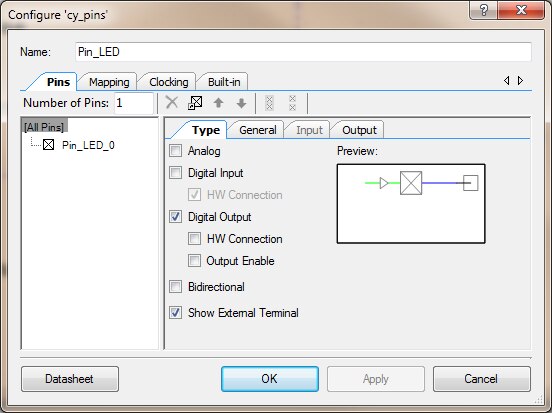Screen dimensions: 552x413
Task: Toggle the Output Enable checkbox
Action: (x=194, y=261)
